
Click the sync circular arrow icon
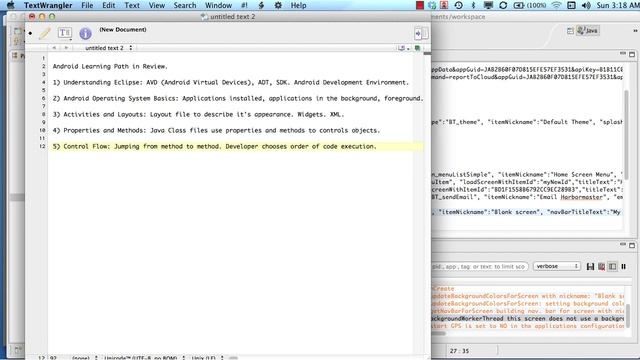tap(503, 5)
